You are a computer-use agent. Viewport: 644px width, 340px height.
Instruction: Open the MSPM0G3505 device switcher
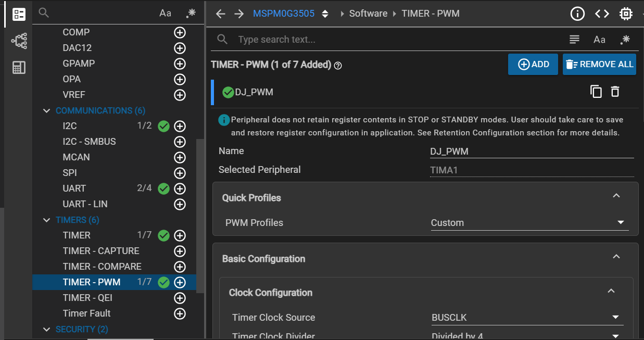pos(325,14)
